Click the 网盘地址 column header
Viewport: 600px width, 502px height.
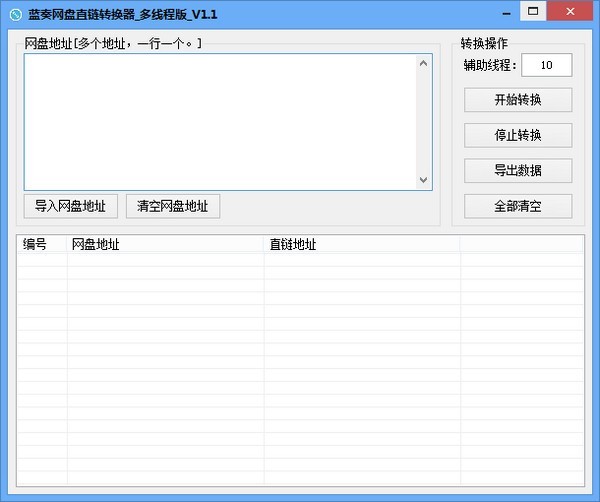pyautogui.click(x=166, y=244)
